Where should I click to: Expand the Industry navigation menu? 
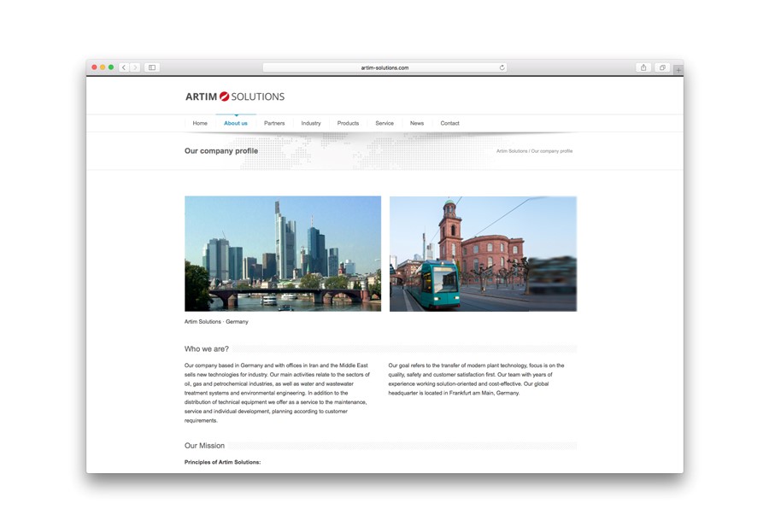tap(311, 123)
